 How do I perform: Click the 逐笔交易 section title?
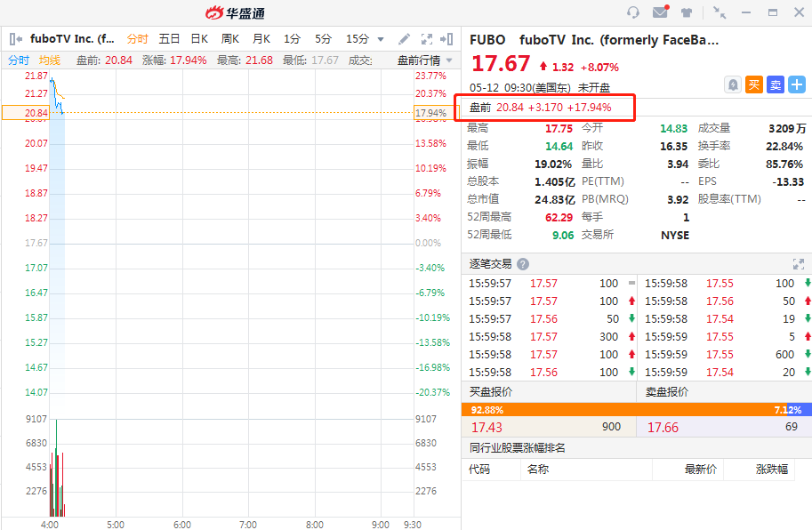point(490,264)
